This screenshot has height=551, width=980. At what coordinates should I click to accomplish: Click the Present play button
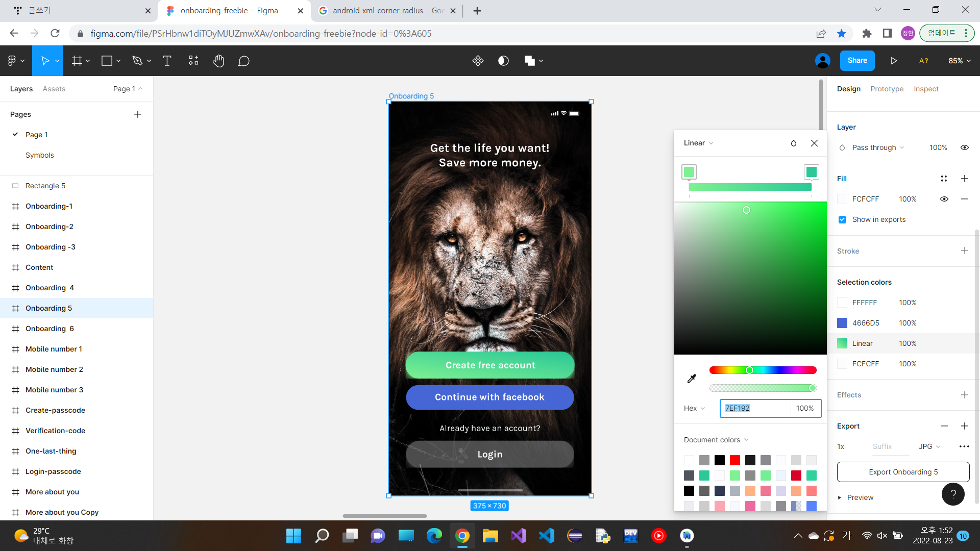click(x=894, y=61)
